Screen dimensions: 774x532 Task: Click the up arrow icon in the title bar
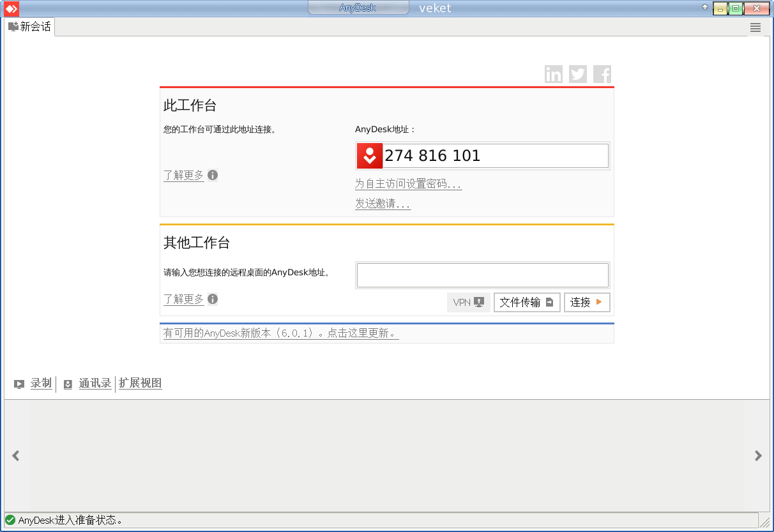click(705, 7)
